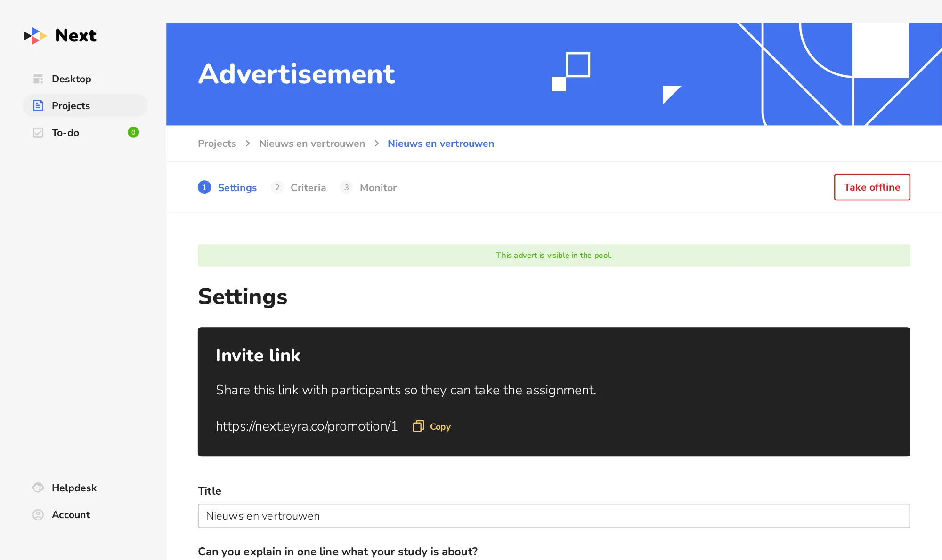Select the invite URL text
Image resolution: width=942 pixels, height=560 pixels.
[x=307, y=426]
